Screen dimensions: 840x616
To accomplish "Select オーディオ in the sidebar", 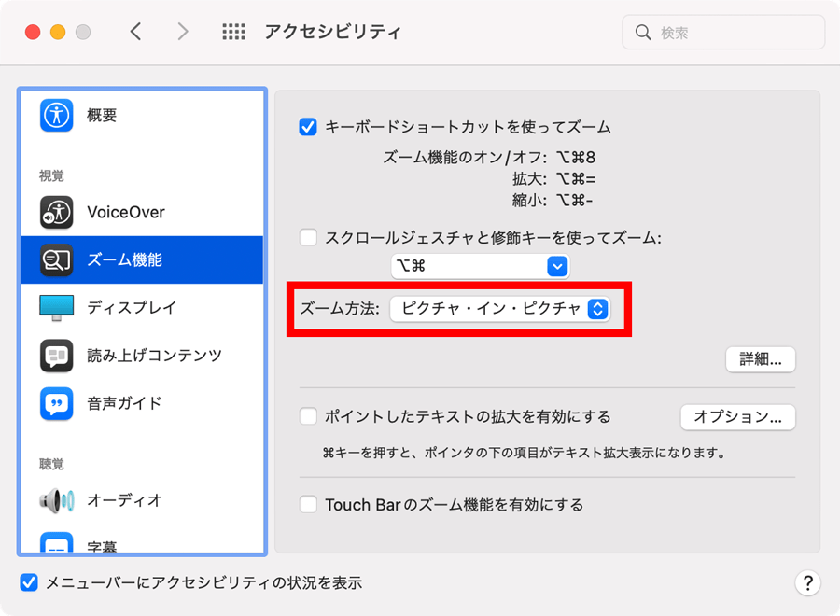I will point(142,500).
